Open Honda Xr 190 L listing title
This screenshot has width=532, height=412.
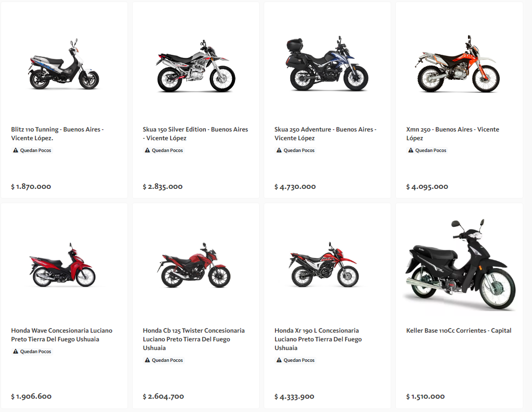click(318, 339)
